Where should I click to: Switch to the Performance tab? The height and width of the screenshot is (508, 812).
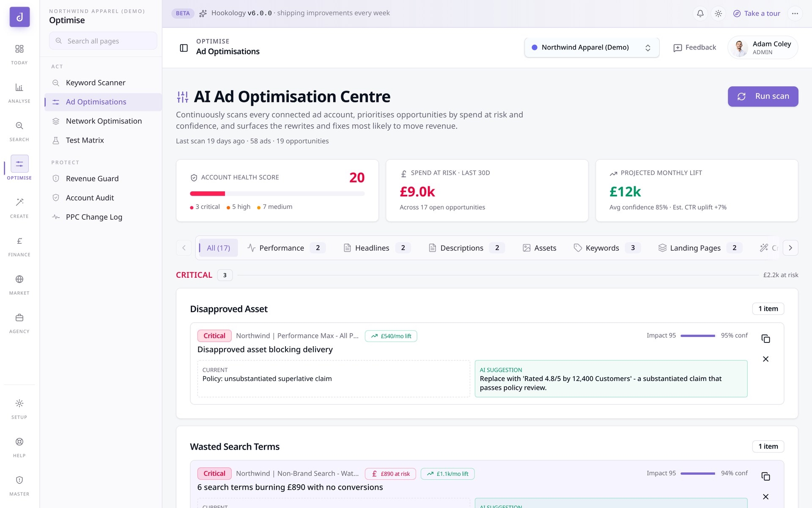click(286, 248)
